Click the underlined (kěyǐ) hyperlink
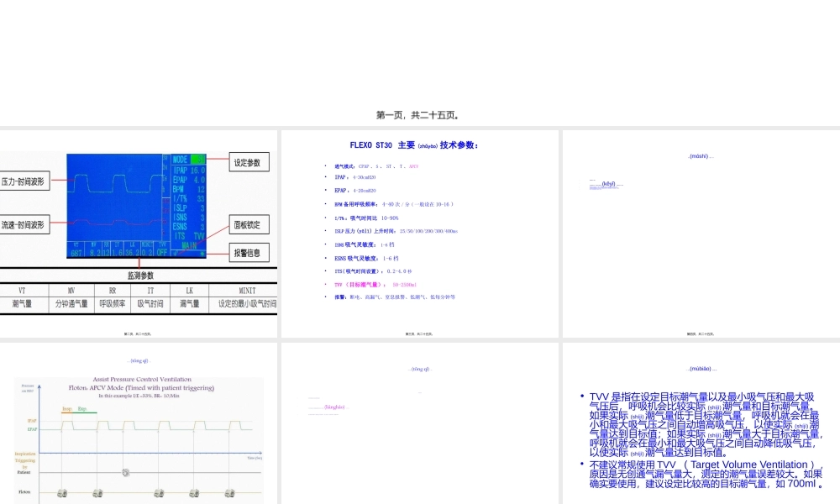This screenshot has width=840, height=504. click(x=606, y=184)
